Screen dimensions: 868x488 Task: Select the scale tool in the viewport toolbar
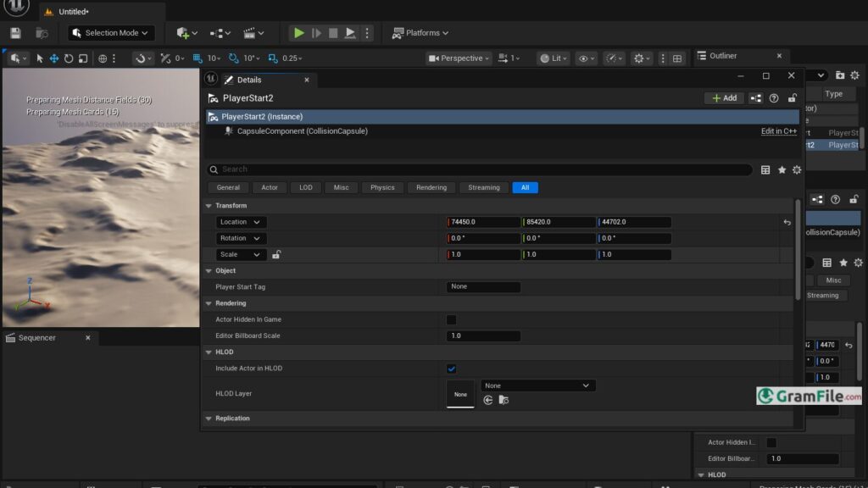[83, 58]
